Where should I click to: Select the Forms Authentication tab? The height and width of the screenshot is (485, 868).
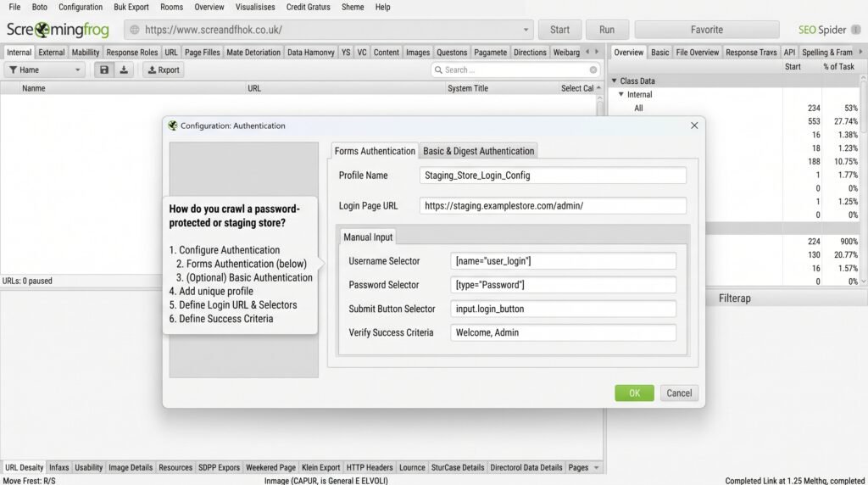pyautogui.click(x=375, y=151)
